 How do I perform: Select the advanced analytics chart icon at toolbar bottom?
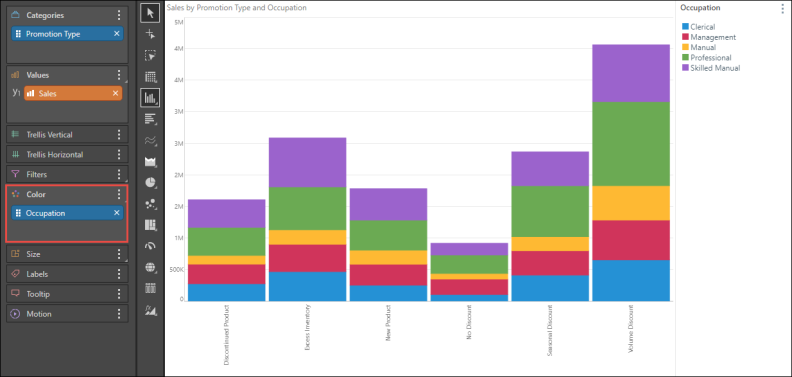[150, 310]
